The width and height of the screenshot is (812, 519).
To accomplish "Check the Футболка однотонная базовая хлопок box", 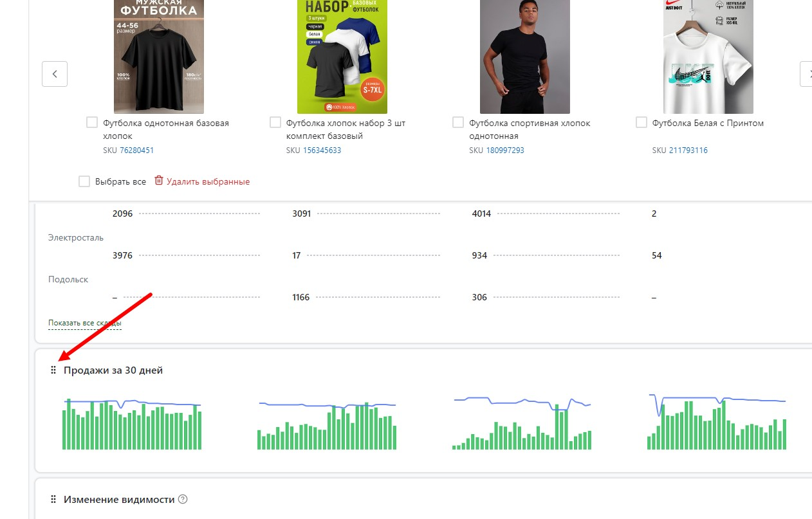I will tap(92, 123).
